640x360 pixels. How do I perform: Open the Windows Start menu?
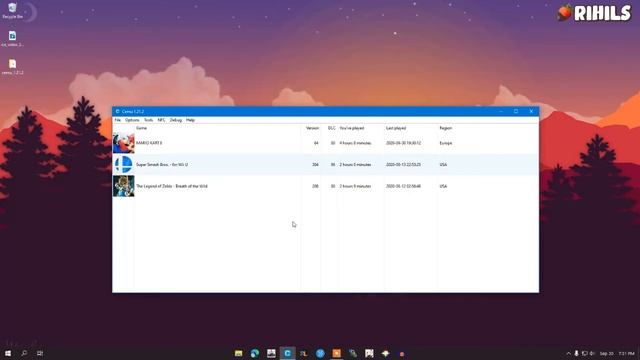(x=8, y=353)
